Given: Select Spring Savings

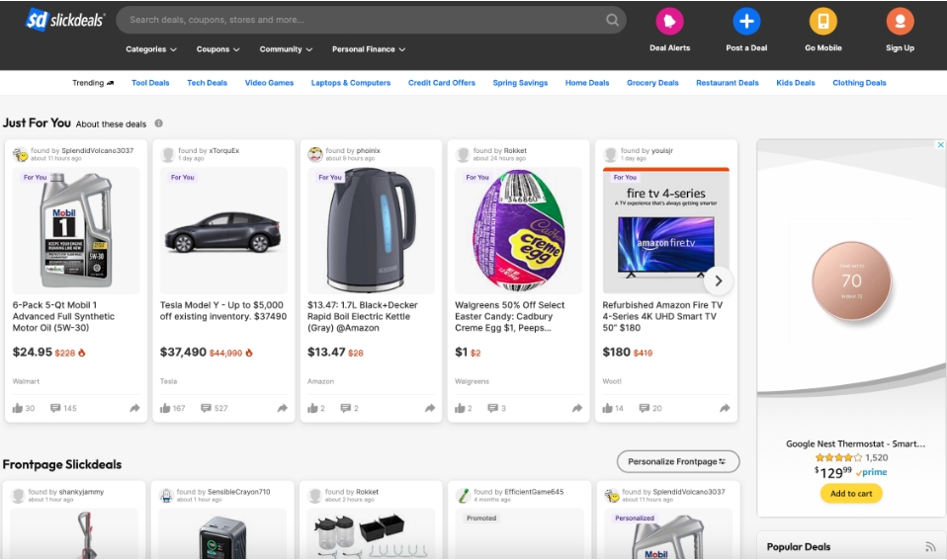Looking at the screenshot, I should 520,83.
